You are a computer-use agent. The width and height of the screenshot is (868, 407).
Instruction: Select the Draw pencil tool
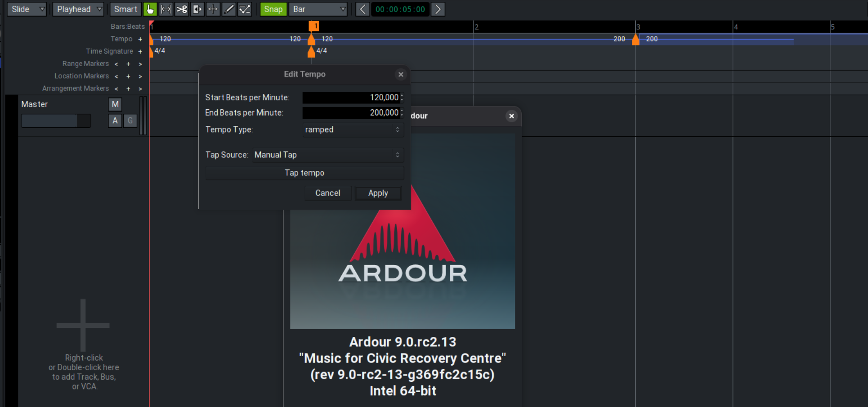229,9
